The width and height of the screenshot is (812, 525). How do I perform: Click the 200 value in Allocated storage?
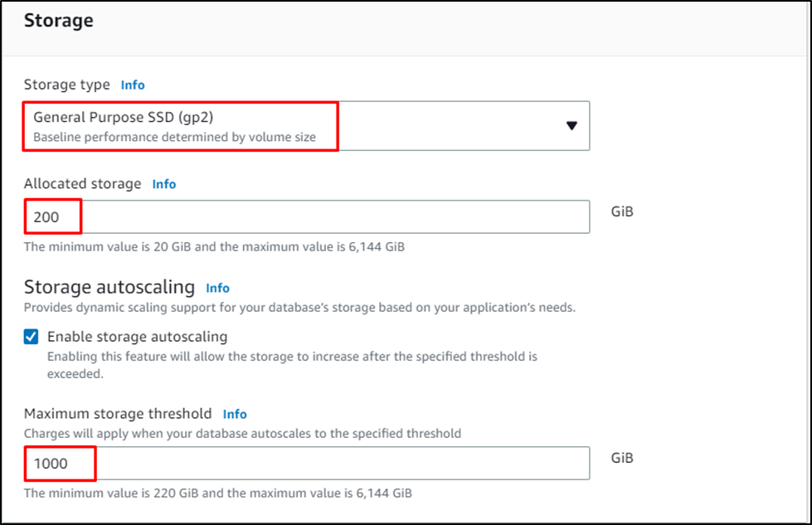pyautogui.click(x=46, y=216)
